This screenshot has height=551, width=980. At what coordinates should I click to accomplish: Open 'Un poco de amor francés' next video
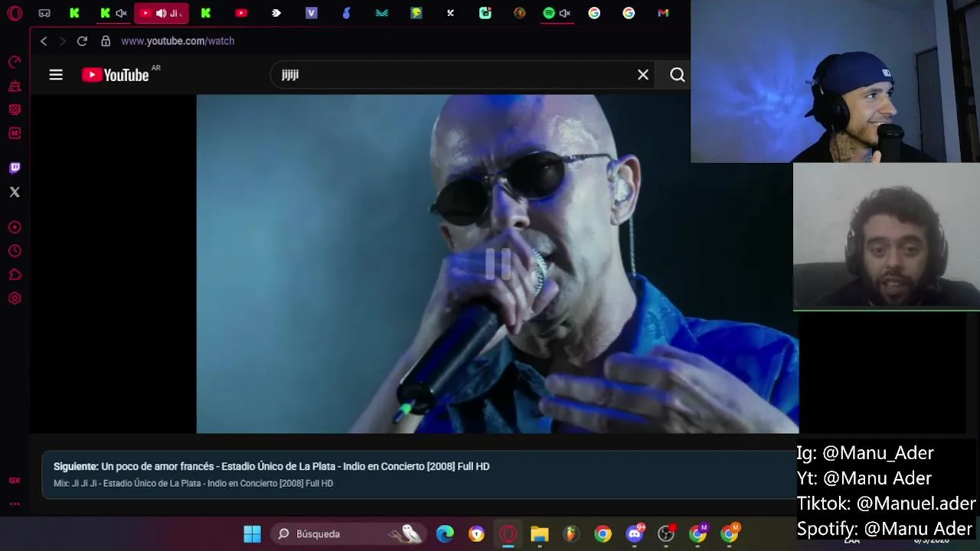coord(271,466)
